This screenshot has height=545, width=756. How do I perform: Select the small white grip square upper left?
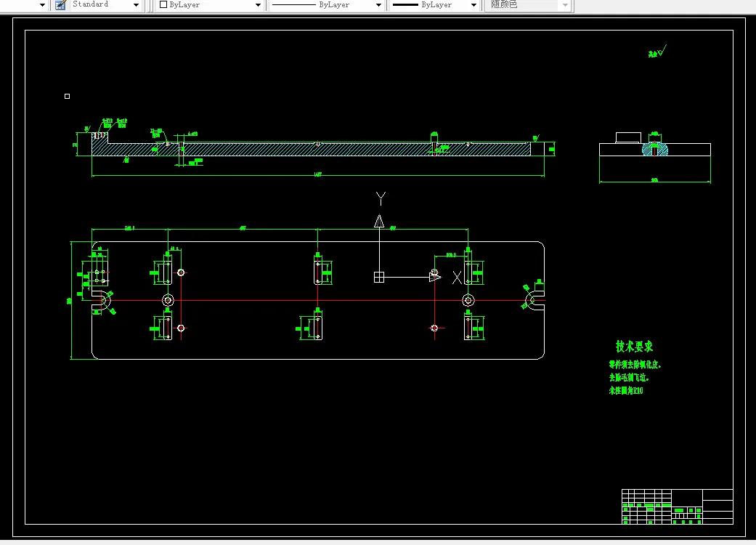coord(67,96)
